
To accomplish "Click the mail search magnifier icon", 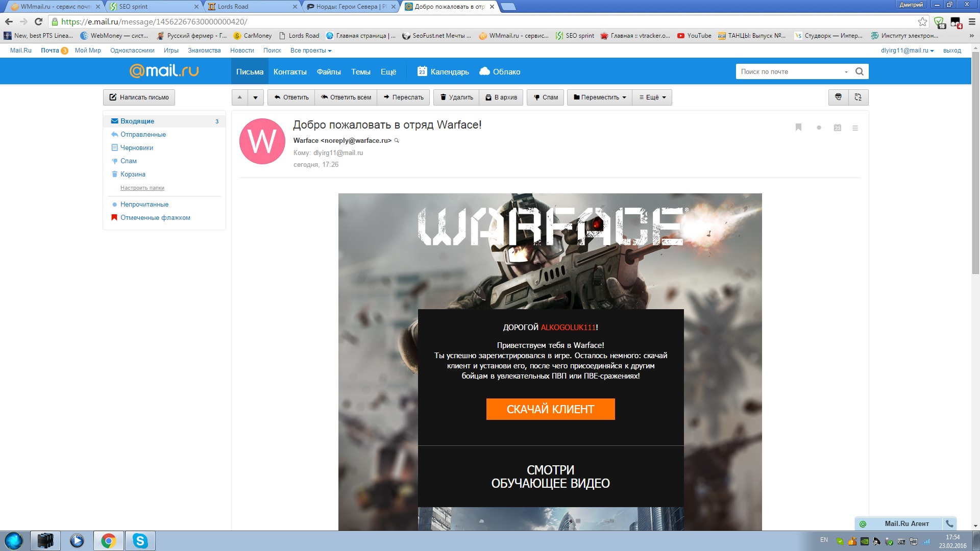I will (x=860, y=71).
